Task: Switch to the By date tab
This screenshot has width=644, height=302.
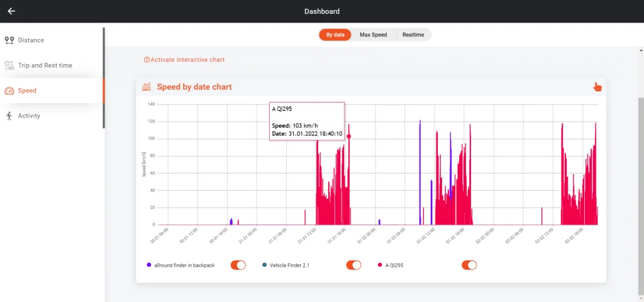Action: (x=335, y=35)
